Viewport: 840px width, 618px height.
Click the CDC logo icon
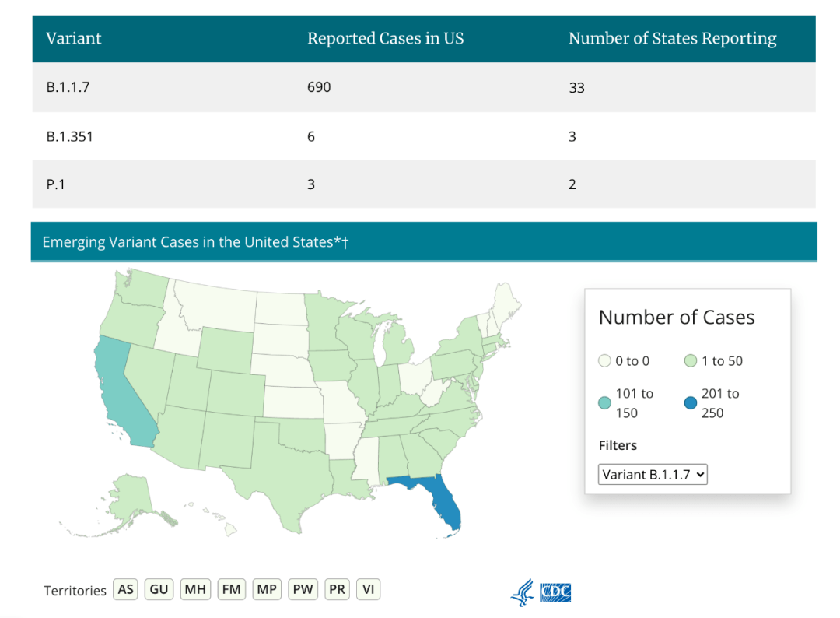(x=555, y=593)
